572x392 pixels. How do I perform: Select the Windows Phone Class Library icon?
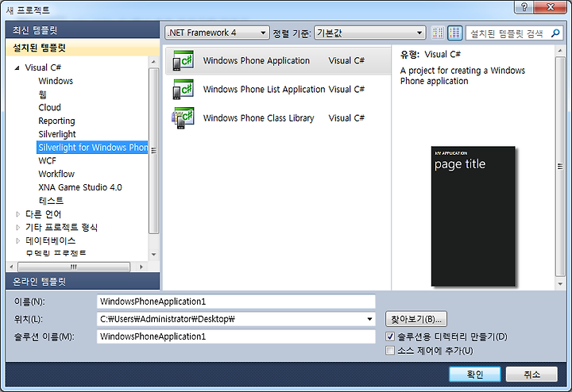(x=184, y=118)
